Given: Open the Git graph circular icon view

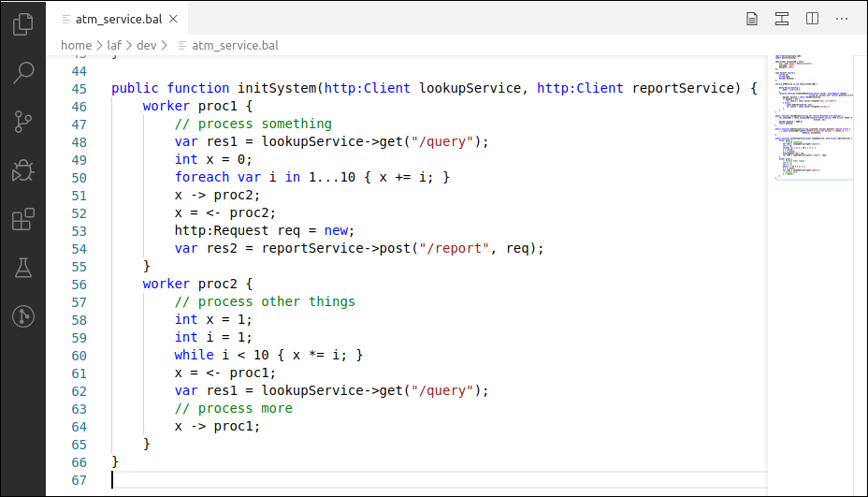Looking at the screenshot, I should tap(22, 316).
